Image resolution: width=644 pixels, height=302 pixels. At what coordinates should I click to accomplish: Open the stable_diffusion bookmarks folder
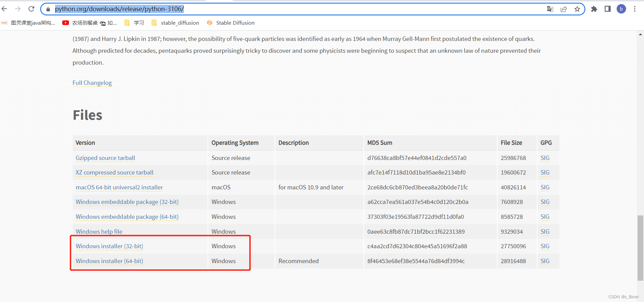(x=175, y=23)
